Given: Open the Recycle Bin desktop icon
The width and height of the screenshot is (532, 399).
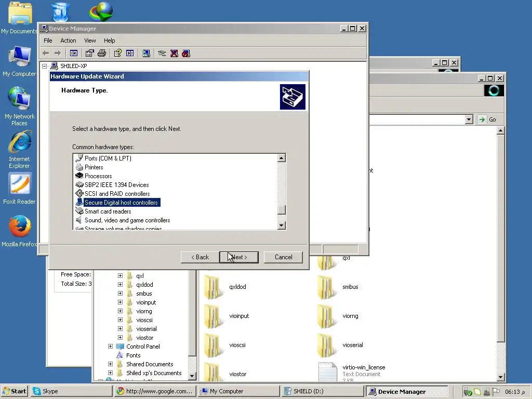Looking at the screenshot, I should (x=60, y=12).
